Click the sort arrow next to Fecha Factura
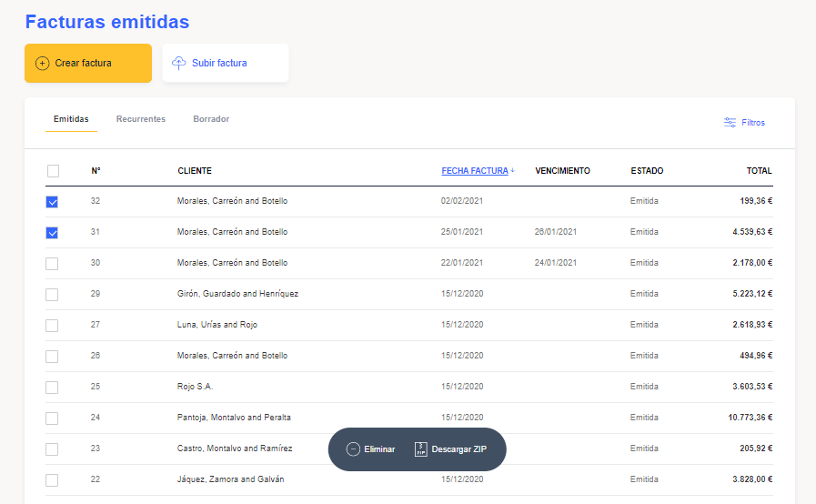Viewport: 816px width, 504px height. pos(512,170)
